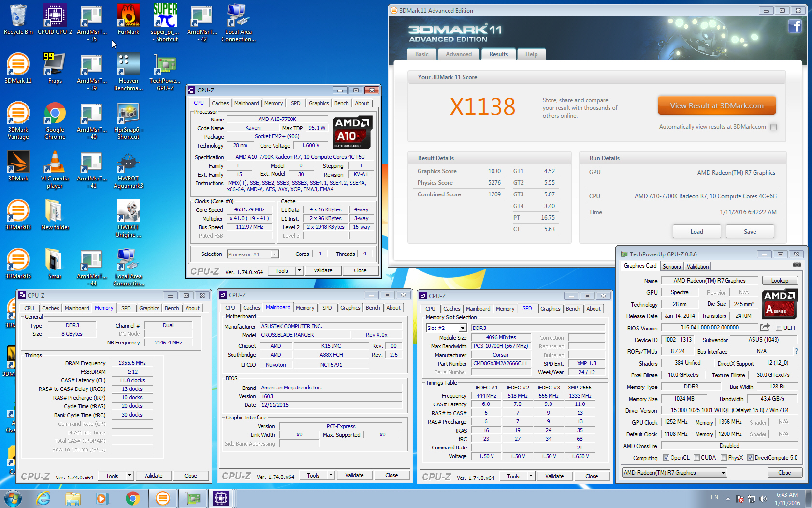The width and height of the screenshot is (812, 508).
Task: Click Load button in 3DMark 11
Action: coord(696,232)
